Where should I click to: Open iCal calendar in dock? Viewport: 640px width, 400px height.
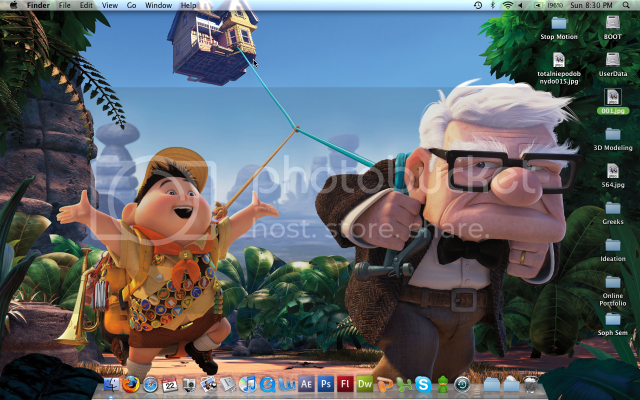click(170, 384)
